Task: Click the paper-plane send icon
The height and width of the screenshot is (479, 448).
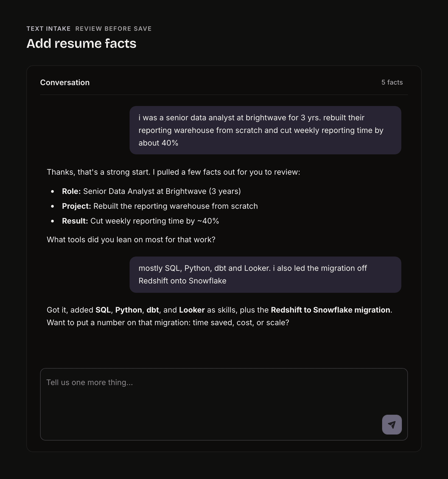Action: coord(392,425)
